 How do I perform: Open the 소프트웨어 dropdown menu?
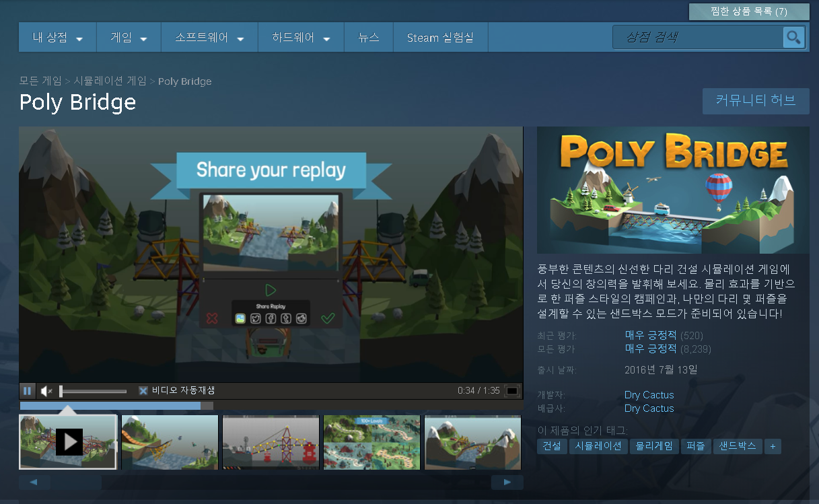point(210,38)
